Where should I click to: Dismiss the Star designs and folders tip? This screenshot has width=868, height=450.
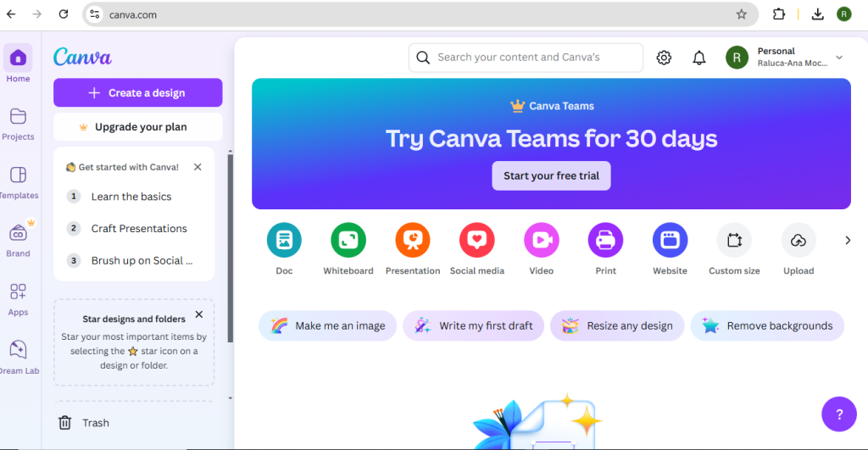click(x=199, y=314)
